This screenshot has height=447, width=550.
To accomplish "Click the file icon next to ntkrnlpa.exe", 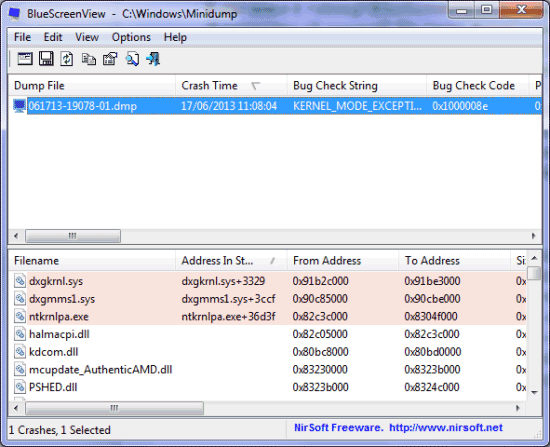I will pos(20,316).
